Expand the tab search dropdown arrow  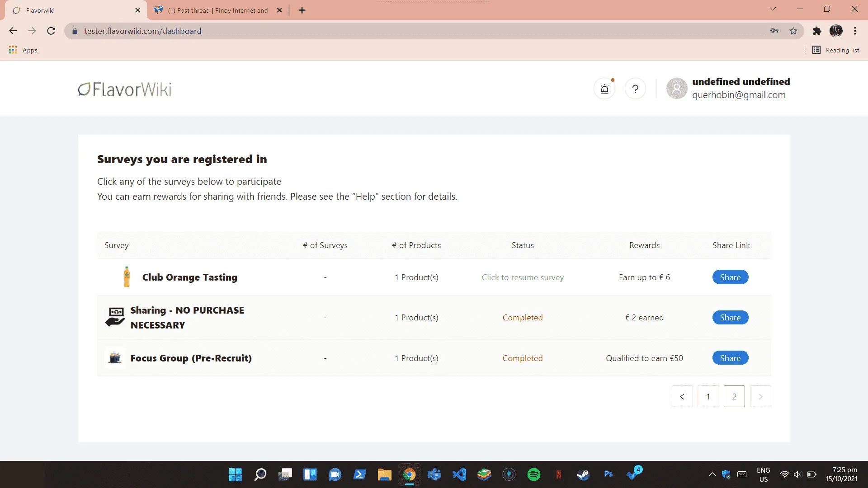click(x=773, y=9)
